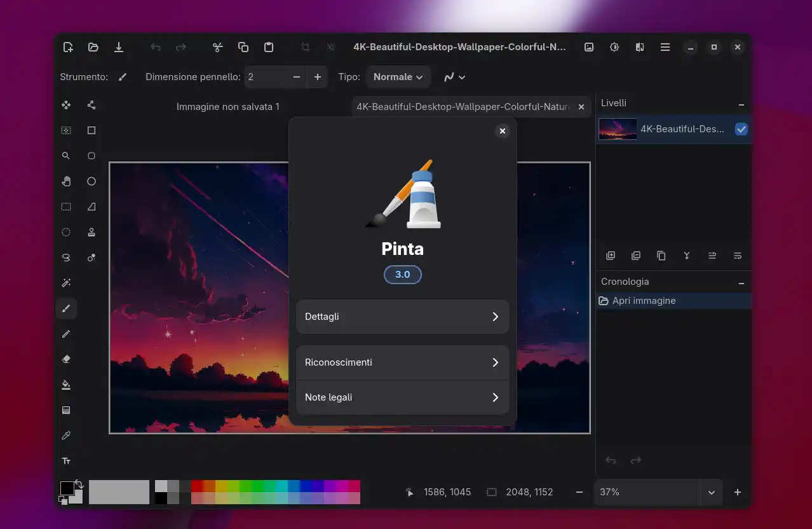This screenshot has height=529, width=812.
Task: Copy using the header toolbar copy icon
Action: coord(243,47)
